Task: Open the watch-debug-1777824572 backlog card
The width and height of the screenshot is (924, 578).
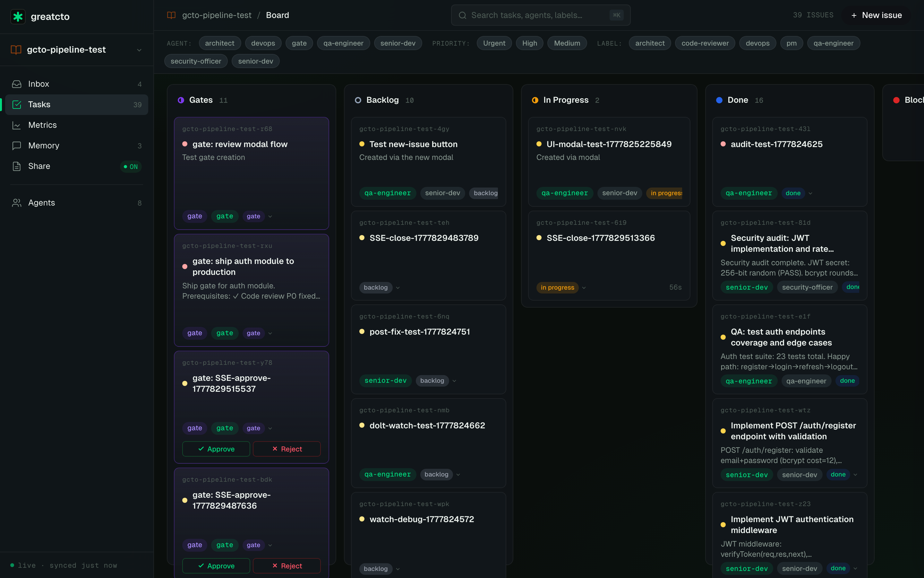Action: (x=428, y=535)
